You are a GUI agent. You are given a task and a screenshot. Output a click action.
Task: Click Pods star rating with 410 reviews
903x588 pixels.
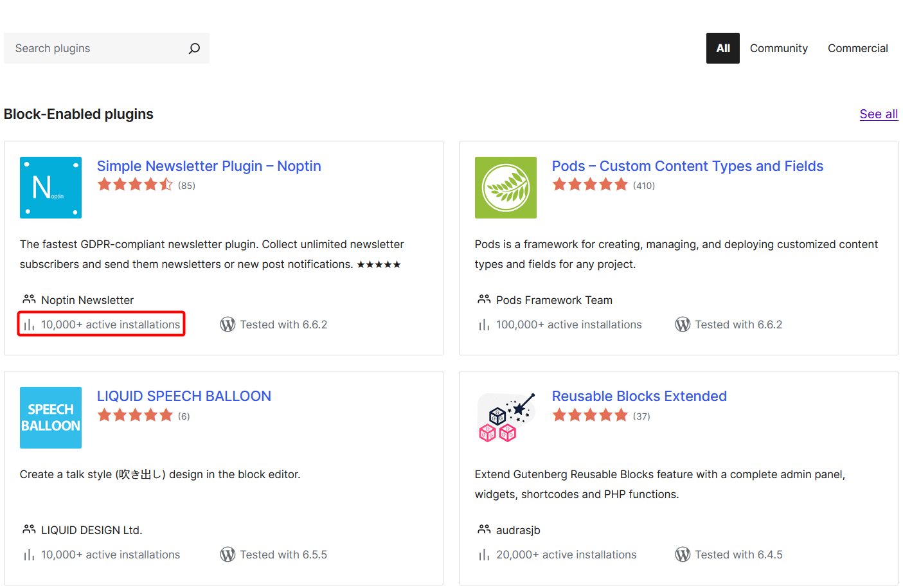tap(590, 185)
